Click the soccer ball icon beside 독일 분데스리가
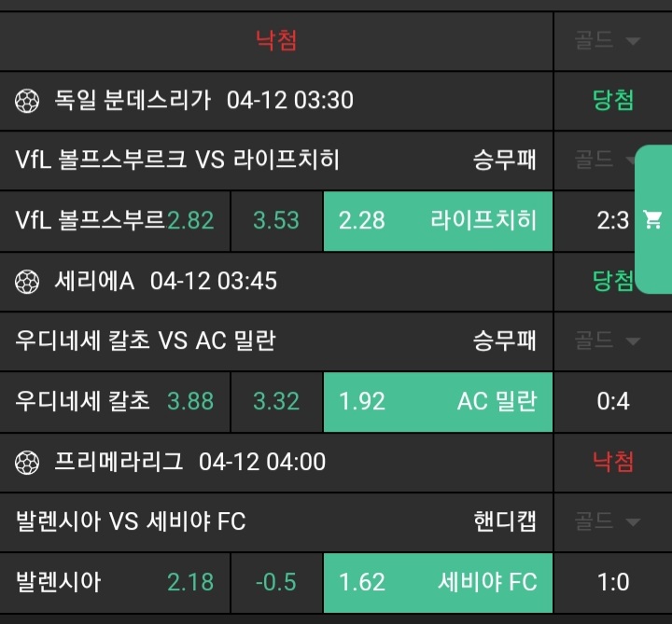The width and height of the screenshot is (672, 624). tap(28, 101)
